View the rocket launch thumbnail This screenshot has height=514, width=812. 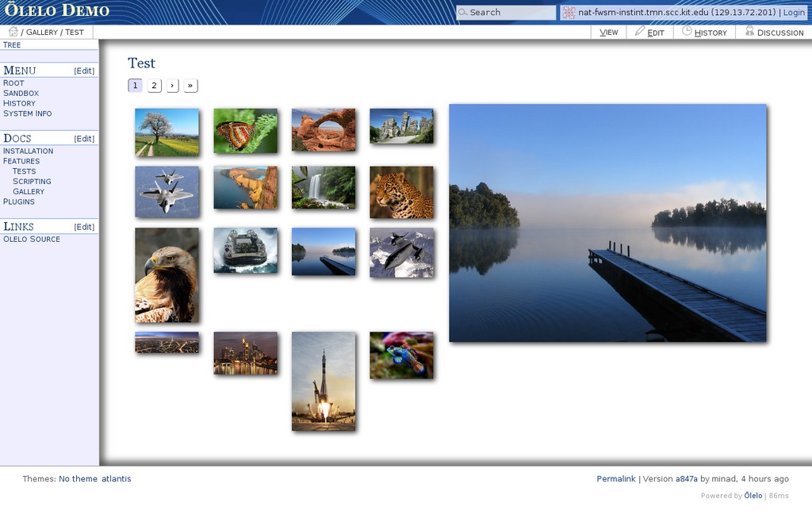pyautogui.click(x=323, y=382)
